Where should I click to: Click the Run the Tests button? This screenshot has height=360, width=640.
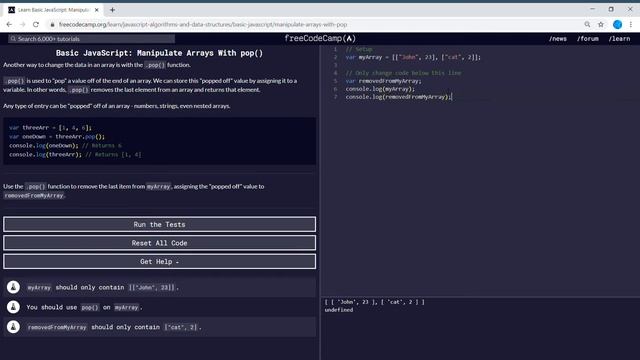(159, 224)
